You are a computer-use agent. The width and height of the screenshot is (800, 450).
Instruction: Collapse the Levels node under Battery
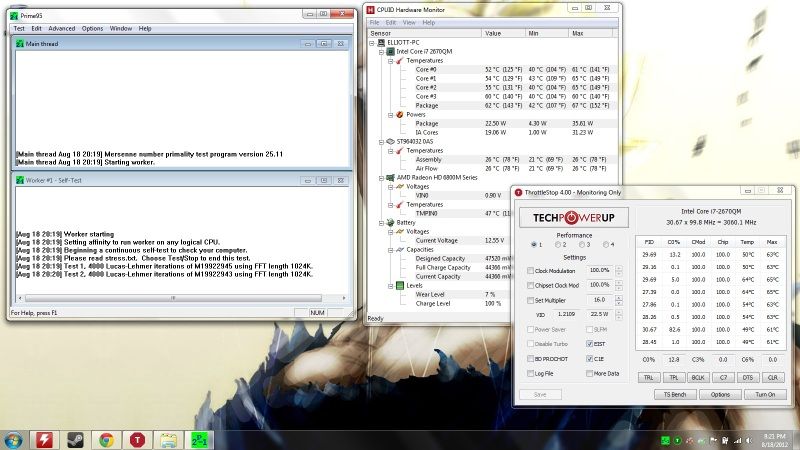click(x=390, y=286)
